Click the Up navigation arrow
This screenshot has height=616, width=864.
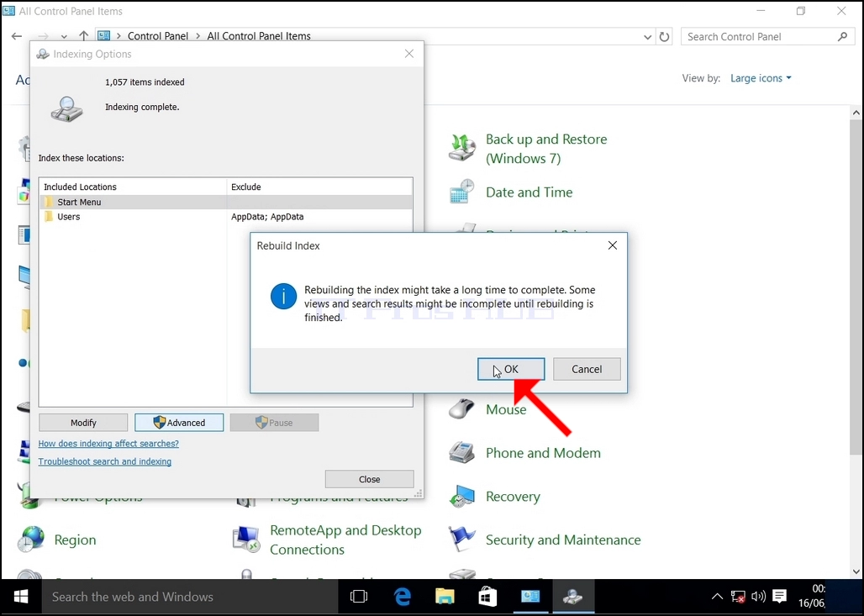(x=83, y=36)
